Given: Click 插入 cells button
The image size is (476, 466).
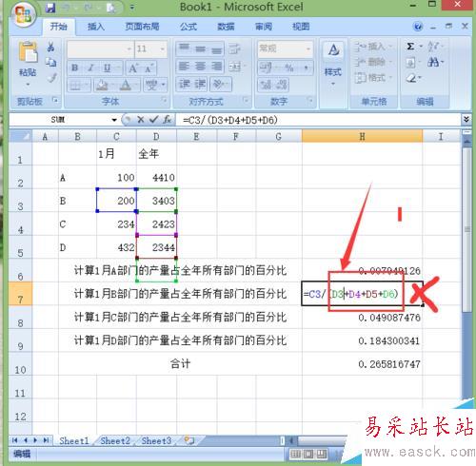Looking at the screenshot, I should point(373,47).
